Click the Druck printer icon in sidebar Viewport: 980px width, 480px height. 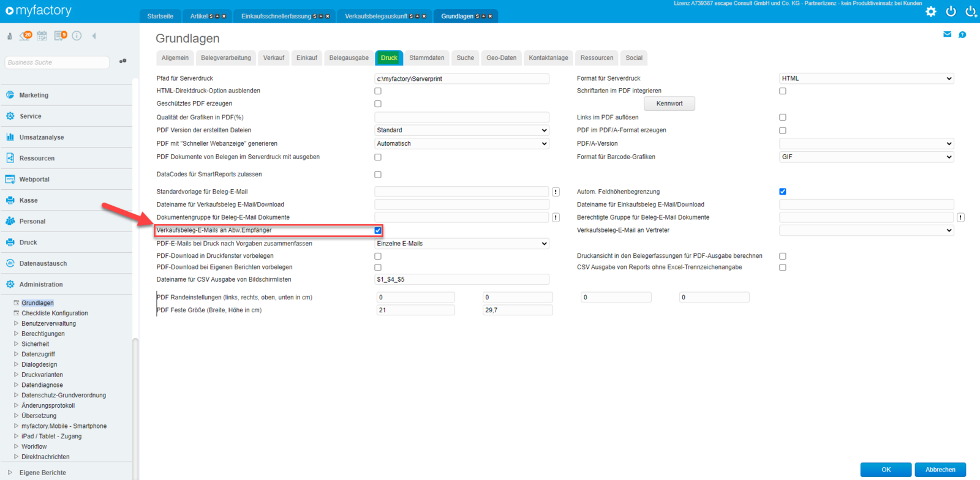click(x=10, y=242)
